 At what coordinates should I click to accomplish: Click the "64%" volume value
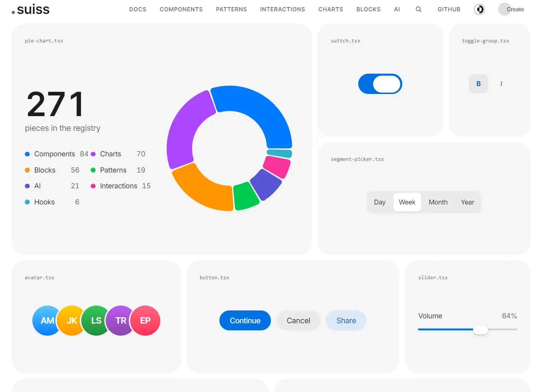coord(510,316)
